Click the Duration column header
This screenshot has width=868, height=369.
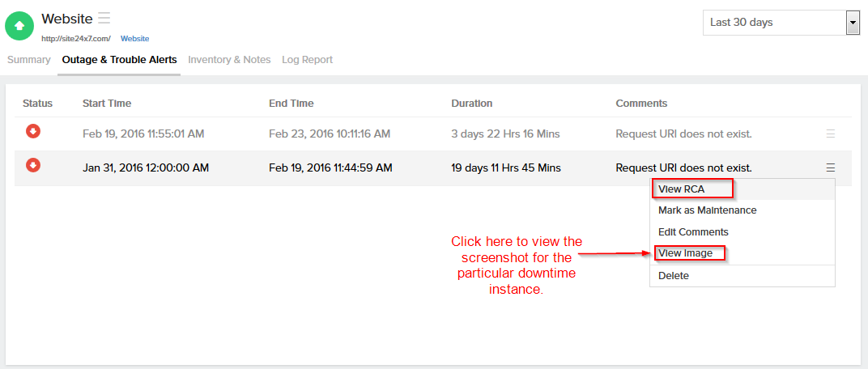point(471,104)
